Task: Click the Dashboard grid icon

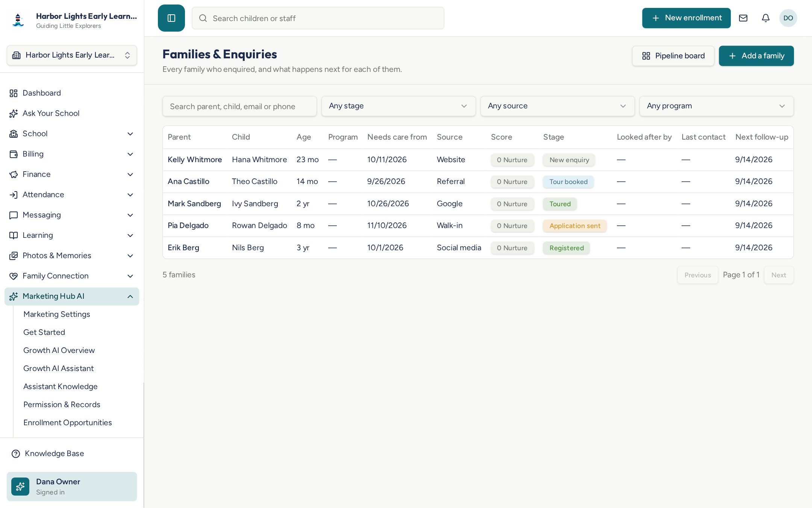Action: (14, 93)
